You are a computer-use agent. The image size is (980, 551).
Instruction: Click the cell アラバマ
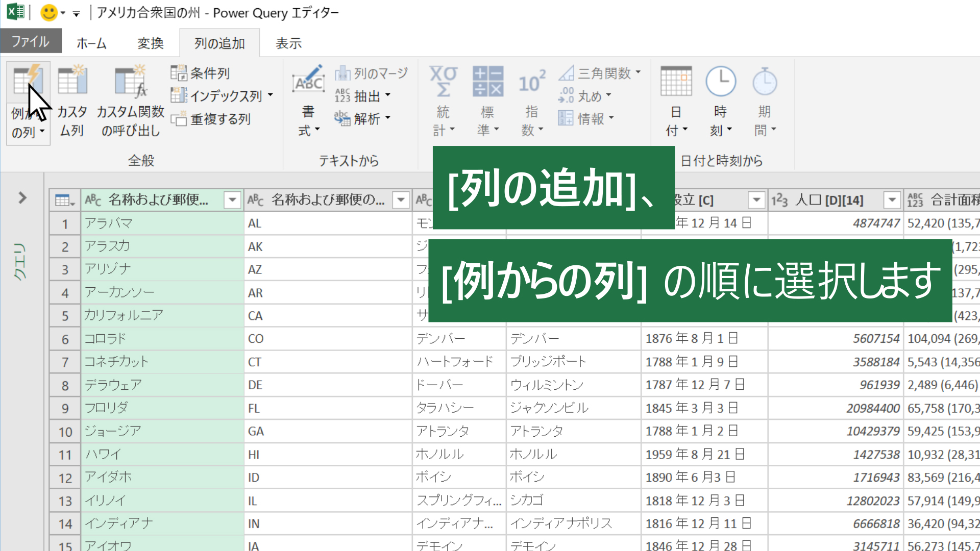click(162, 223)
